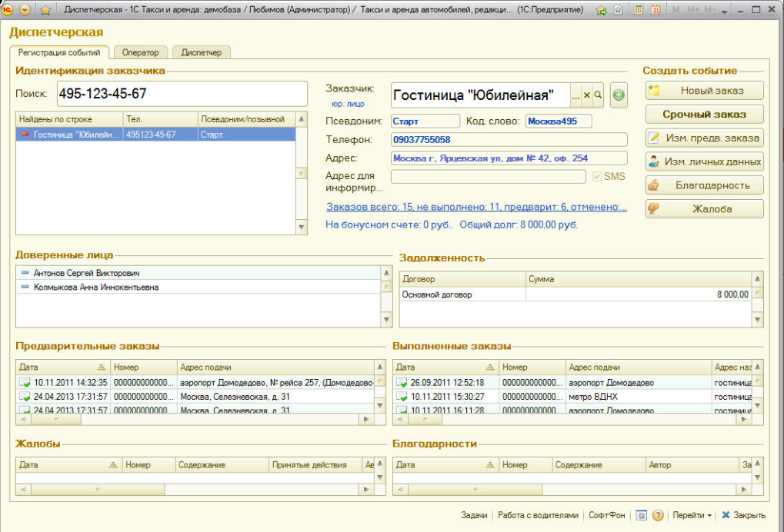The height and width of the screenshot is (532, 784).
Task: Click the Поиск phone search field
Action: click(x=181, y=94)
